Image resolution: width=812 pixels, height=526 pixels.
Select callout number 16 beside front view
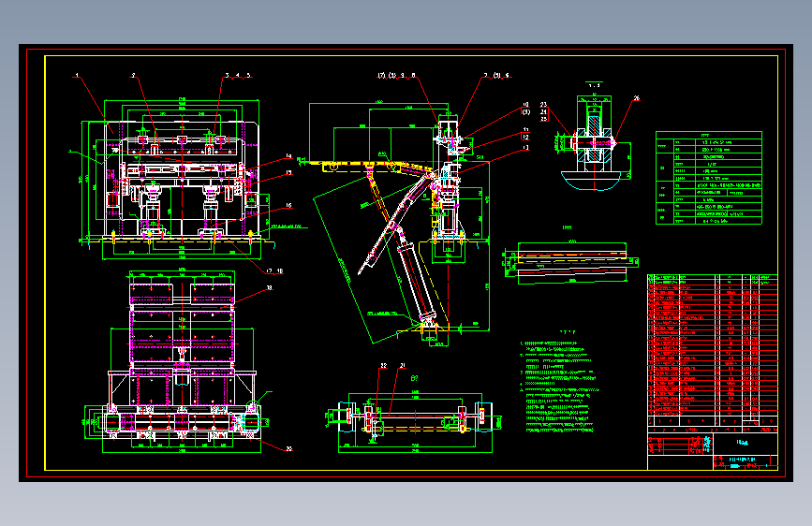point(289,206)
